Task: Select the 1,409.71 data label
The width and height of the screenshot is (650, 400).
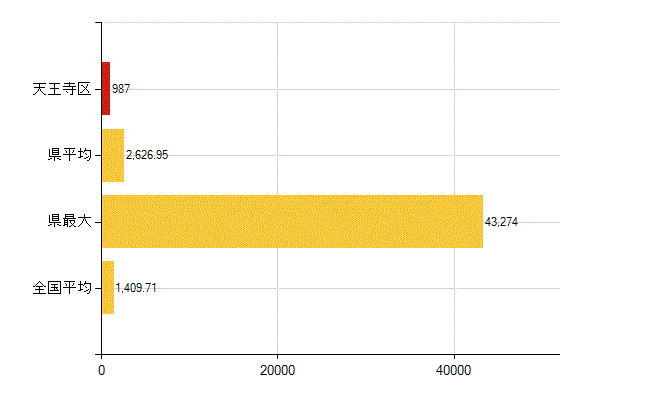Action: point(136,288)
